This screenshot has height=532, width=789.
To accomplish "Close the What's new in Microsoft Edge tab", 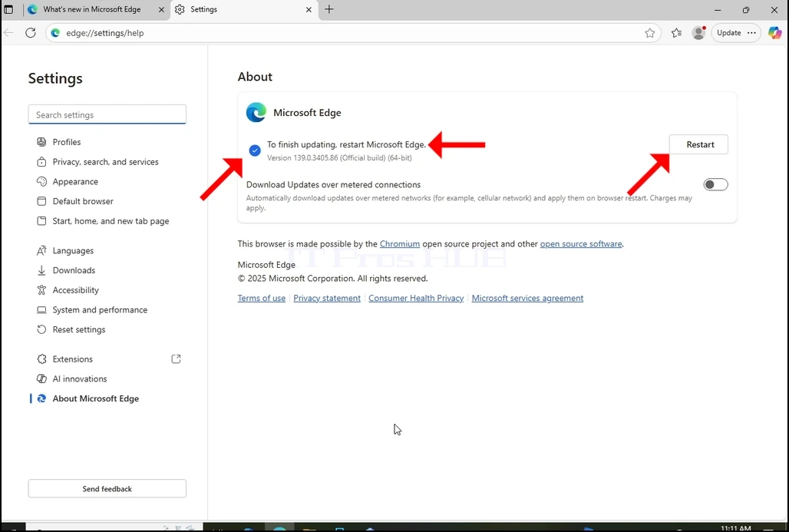I will (x=161, y=9).
